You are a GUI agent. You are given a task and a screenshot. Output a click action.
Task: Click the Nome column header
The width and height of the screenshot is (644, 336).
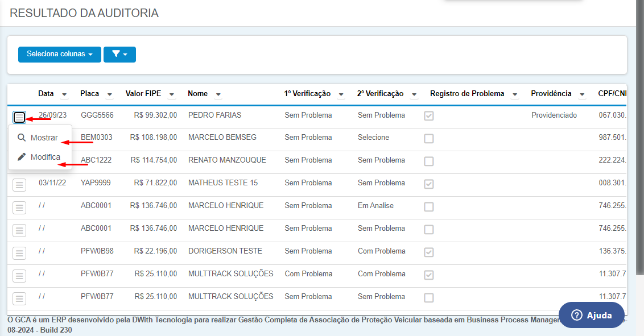coord(197,94)
